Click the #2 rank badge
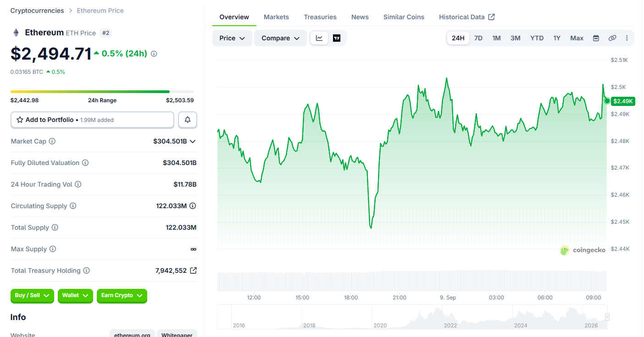This screenshot has height=337, width=644. click(105, 33)
